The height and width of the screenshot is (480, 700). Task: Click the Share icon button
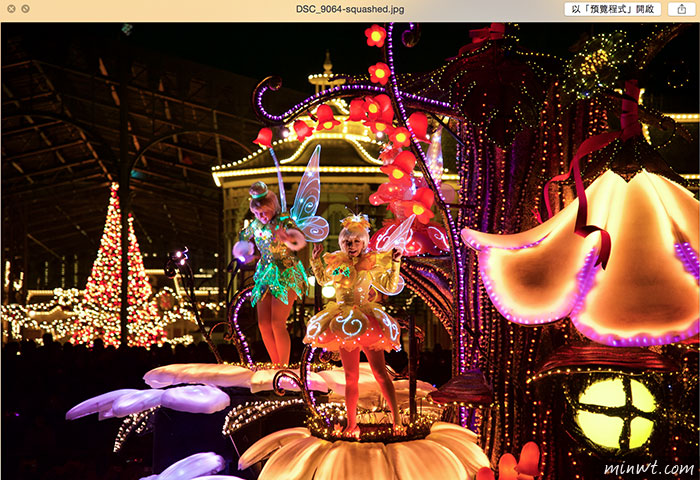coord(681,9)
